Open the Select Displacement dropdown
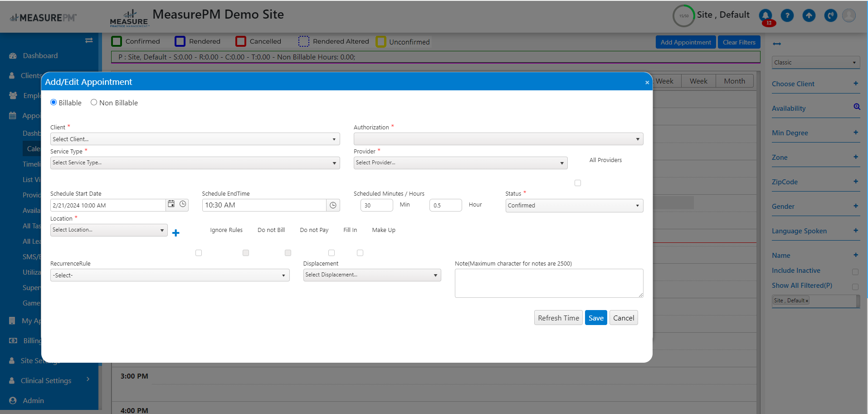Viewport: 868px width, 414px height. pyautogui.click(x=372, y=275)
